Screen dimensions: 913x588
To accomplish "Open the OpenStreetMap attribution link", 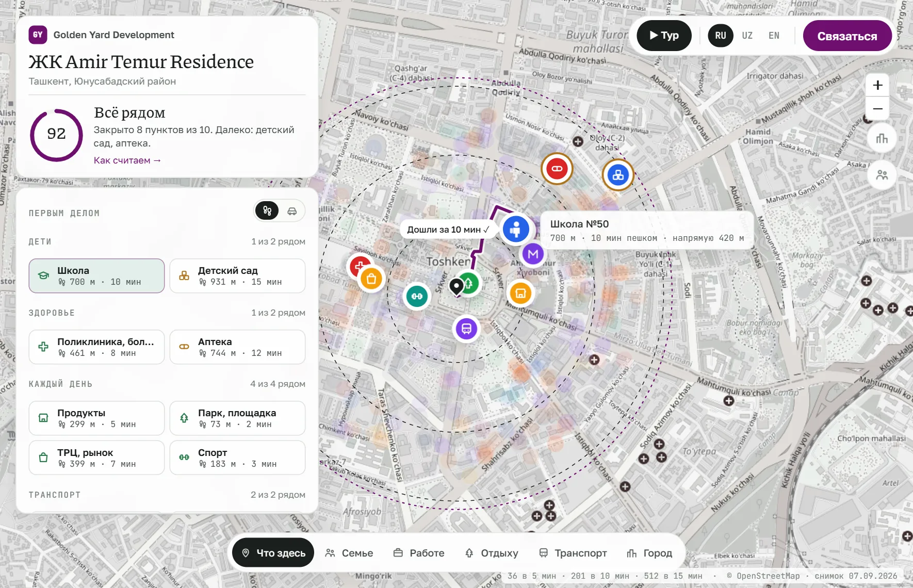I will (x=763, y=576).
